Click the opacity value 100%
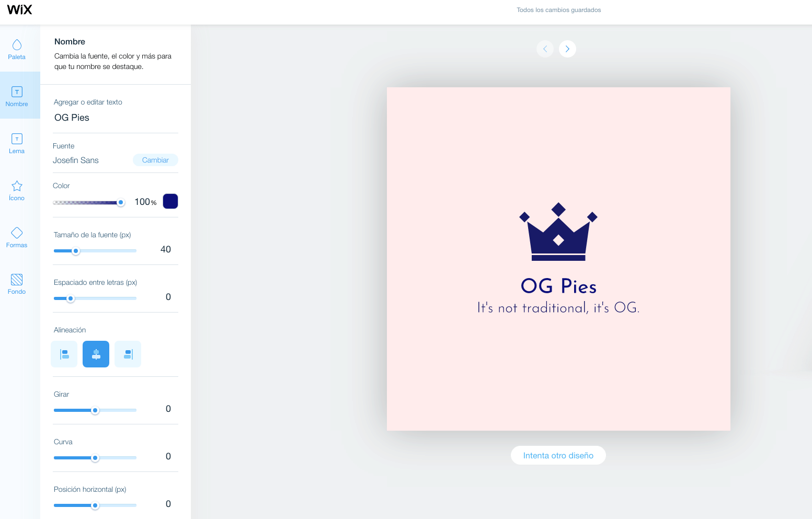This screenshot has height=519, width=812. (145, 202)
